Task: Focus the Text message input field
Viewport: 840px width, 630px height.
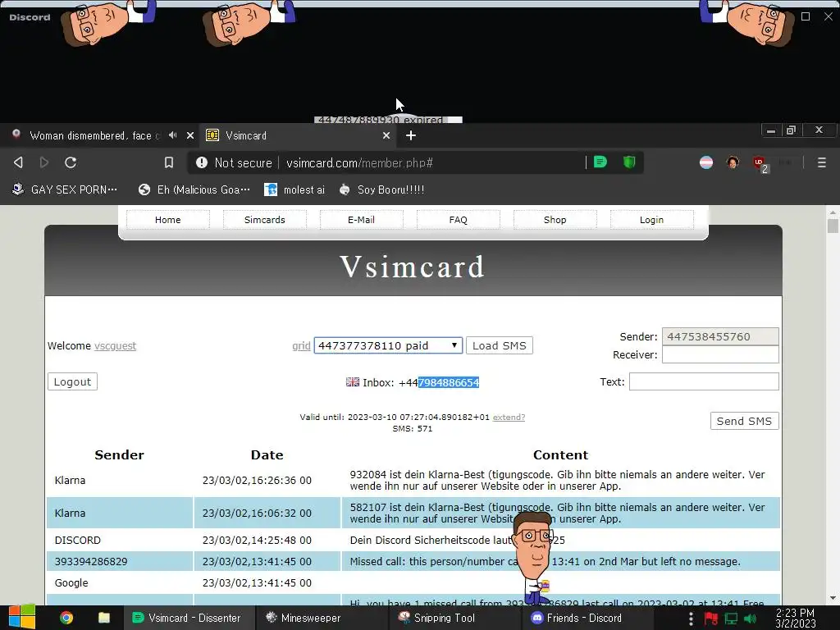Action: click(703, 381)
